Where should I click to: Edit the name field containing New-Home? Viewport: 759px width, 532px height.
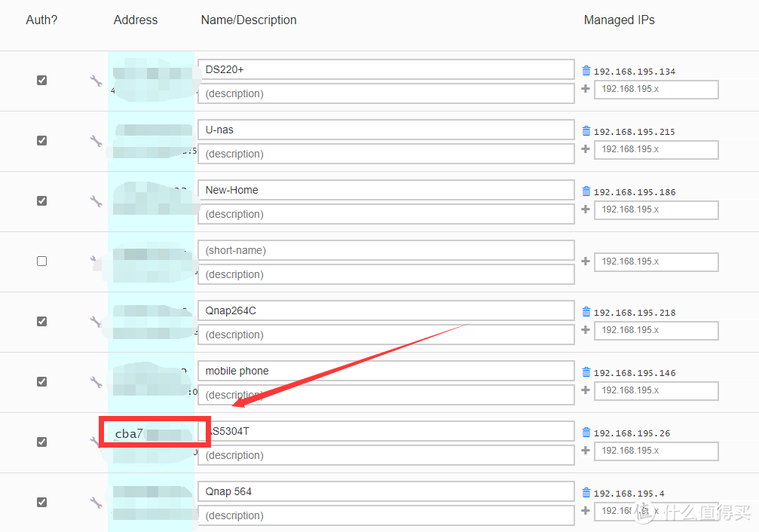[x=386, y=190]
